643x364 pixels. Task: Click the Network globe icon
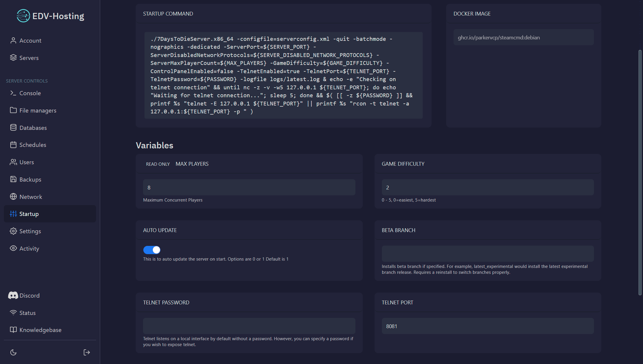coord(13,197)
